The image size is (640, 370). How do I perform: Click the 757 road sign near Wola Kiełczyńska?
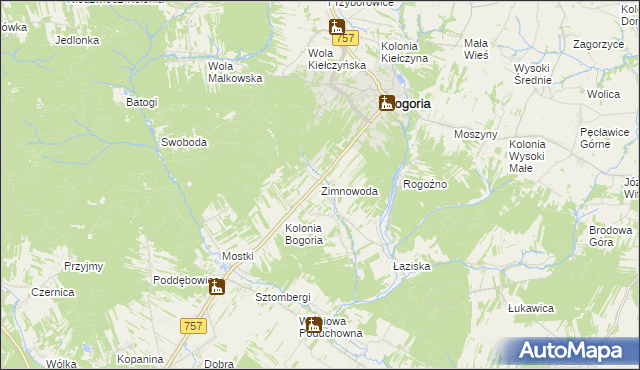(x=345, y=39)
